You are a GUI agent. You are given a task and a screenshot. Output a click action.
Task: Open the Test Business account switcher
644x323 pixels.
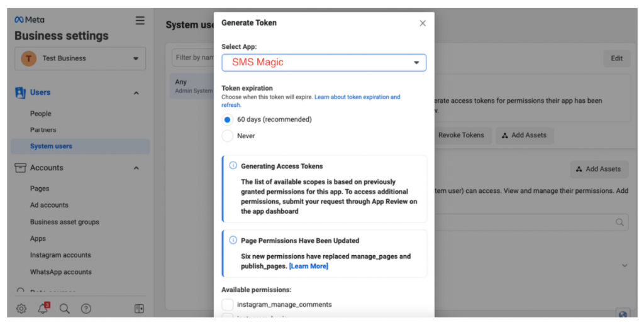coord(80,58)
